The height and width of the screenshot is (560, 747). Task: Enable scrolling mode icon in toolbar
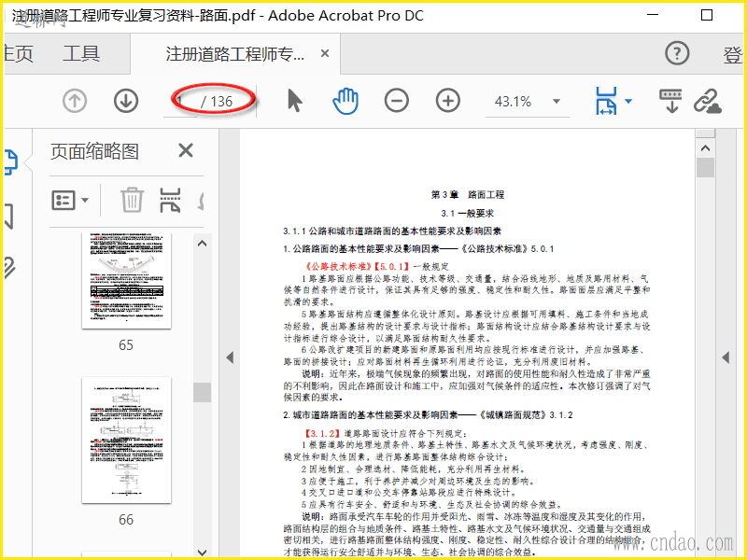pos(670,101)
